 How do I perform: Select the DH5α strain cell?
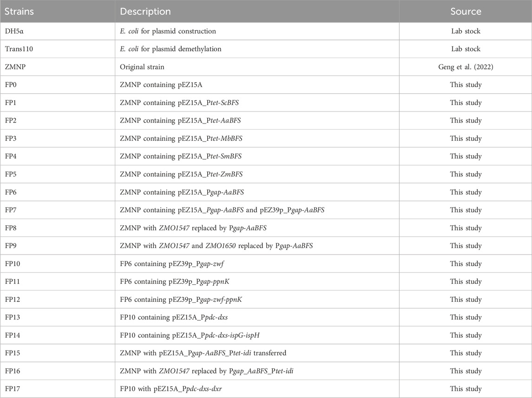(57, 31)
